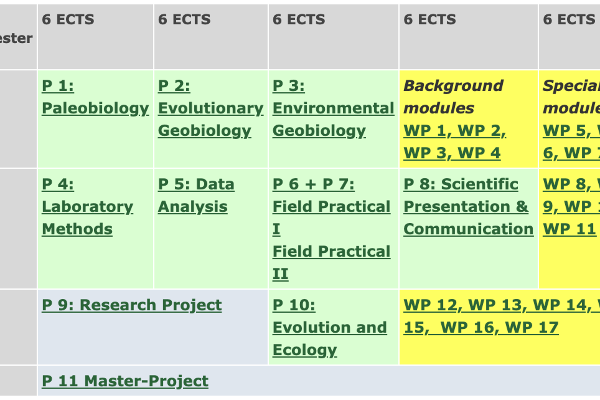Viewport: 600px width, 400px height.
Task: Open the Field Practical II link
Action: click(x=331, y=261)
